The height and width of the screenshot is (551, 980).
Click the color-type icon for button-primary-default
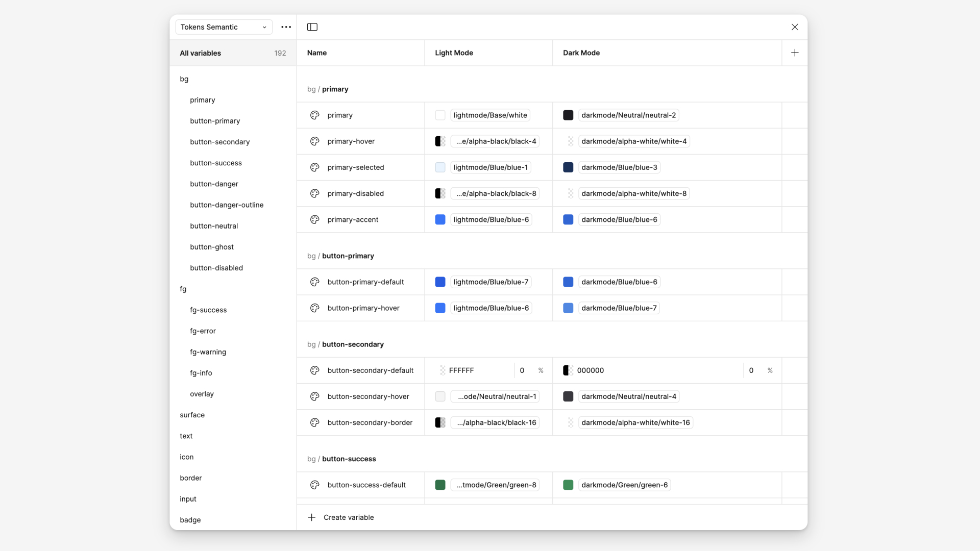tap(315, 282)
